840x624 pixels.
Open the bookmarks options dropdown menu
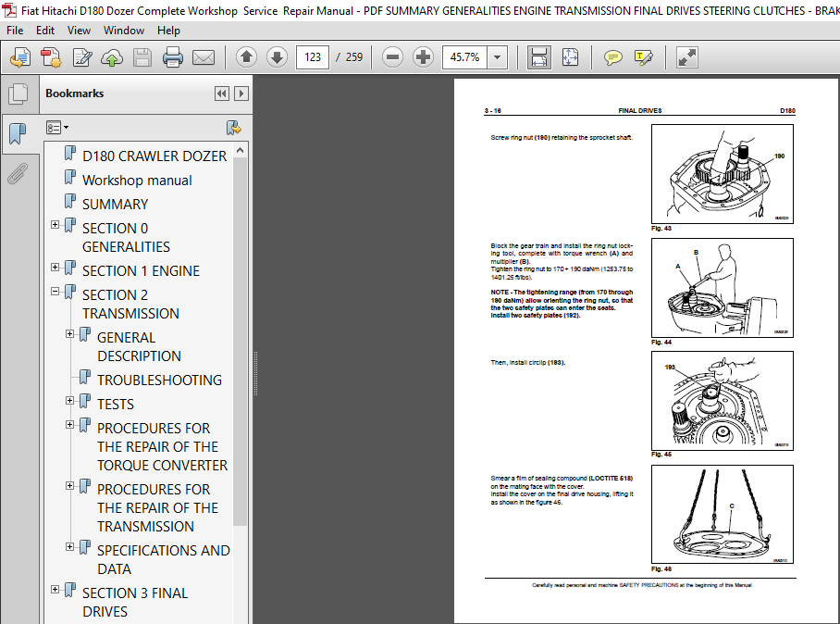click(57, 128)
